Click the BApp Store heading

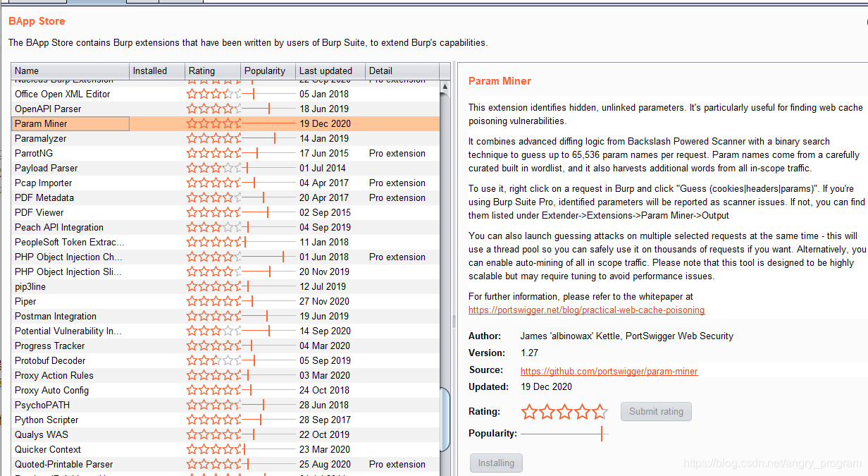click(x=37, y=21)
